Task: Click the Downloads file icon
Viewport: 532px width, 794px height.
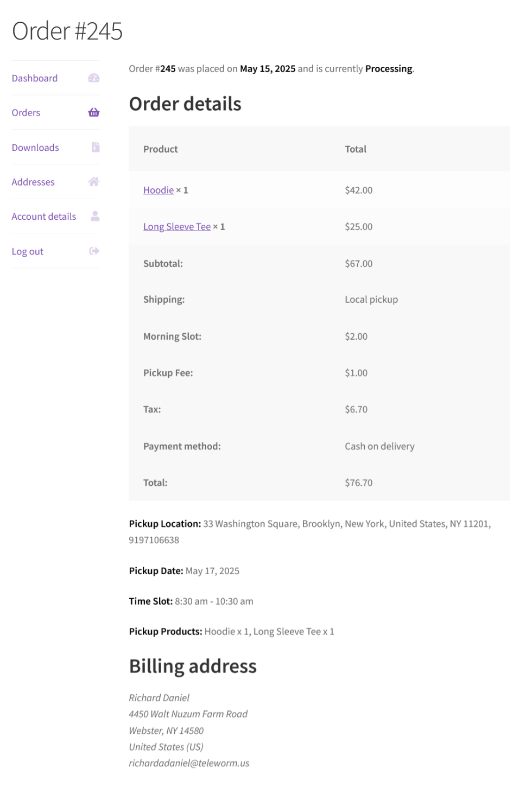Action: 96,147
